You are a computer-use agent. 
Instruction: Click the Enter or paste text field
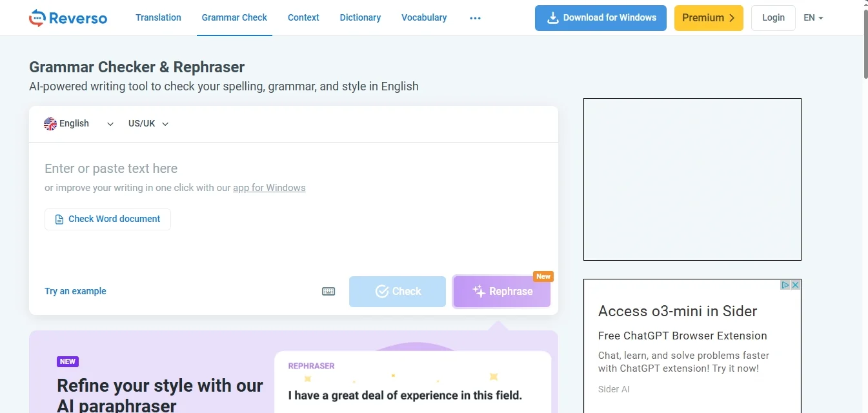[294, 168]
